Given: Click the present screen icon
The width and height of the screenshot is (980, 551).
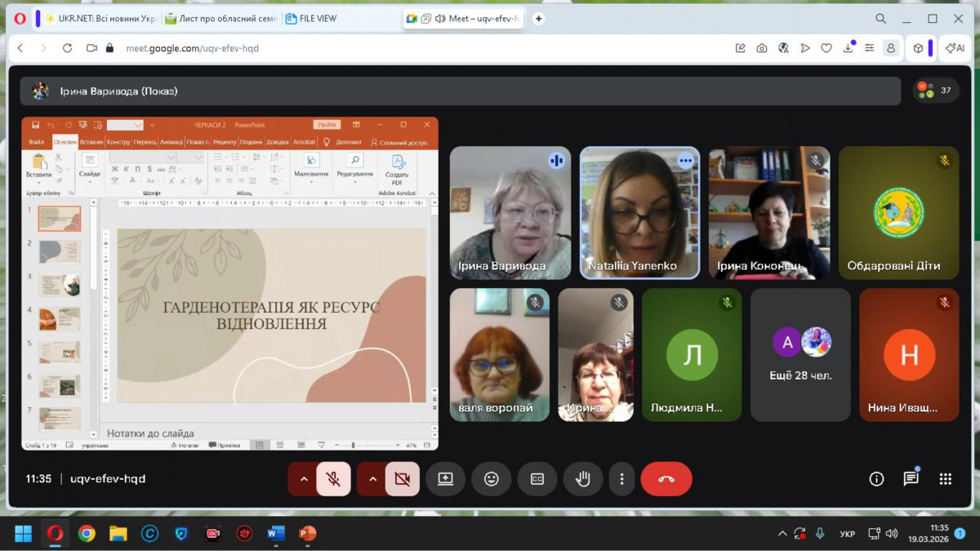Looking at the screenshot, I should 445,479.
